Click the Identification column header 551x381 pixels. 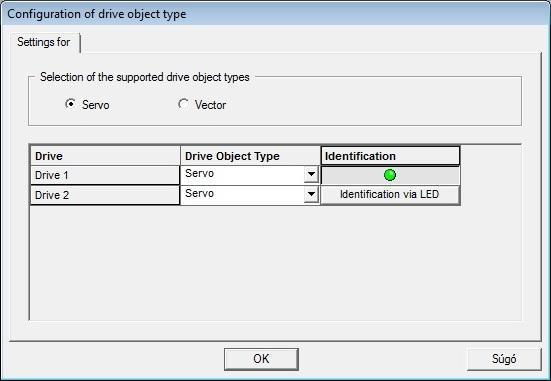(390, 156)
